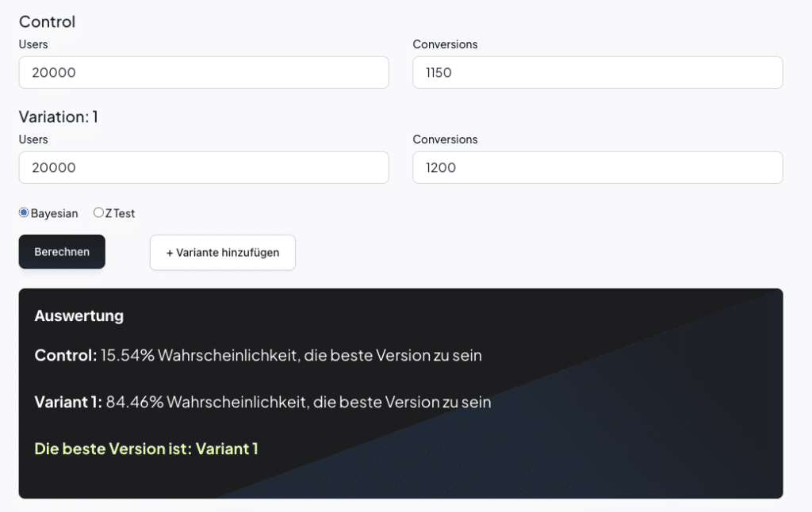Click the Control section heading
Viewport: 812px width, 512px height.
(x=47, y=21)
